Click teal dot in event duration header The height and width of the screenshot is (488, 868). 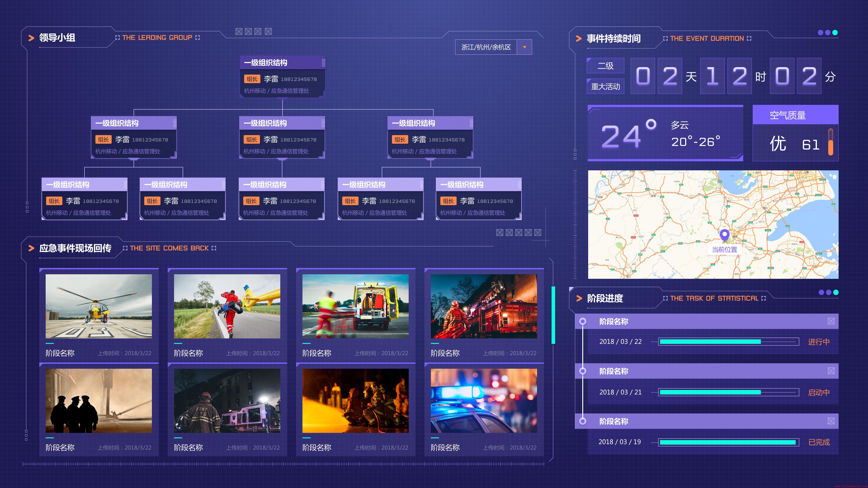[x=835, y=33]
